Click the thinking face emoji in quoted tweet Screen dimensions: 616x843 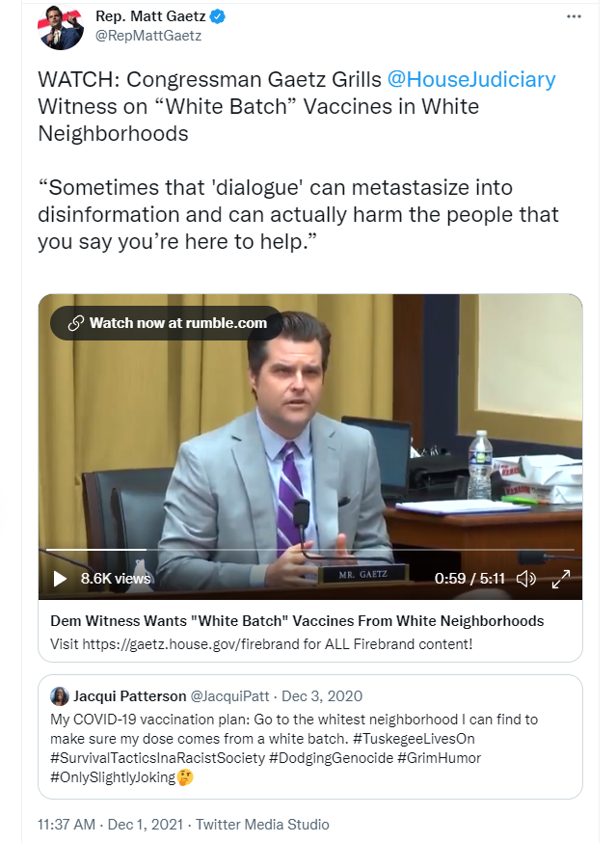click(x=185, y=777)
